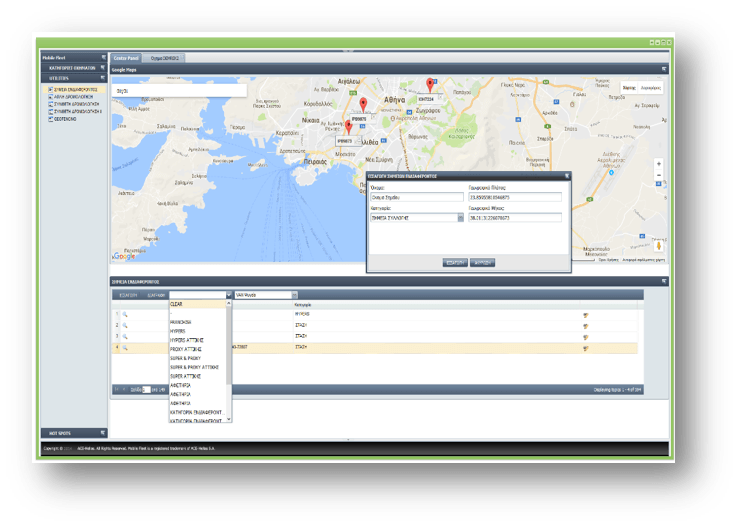
Task: Click the cancel button in dialog
Action: [x=482, y=262]
